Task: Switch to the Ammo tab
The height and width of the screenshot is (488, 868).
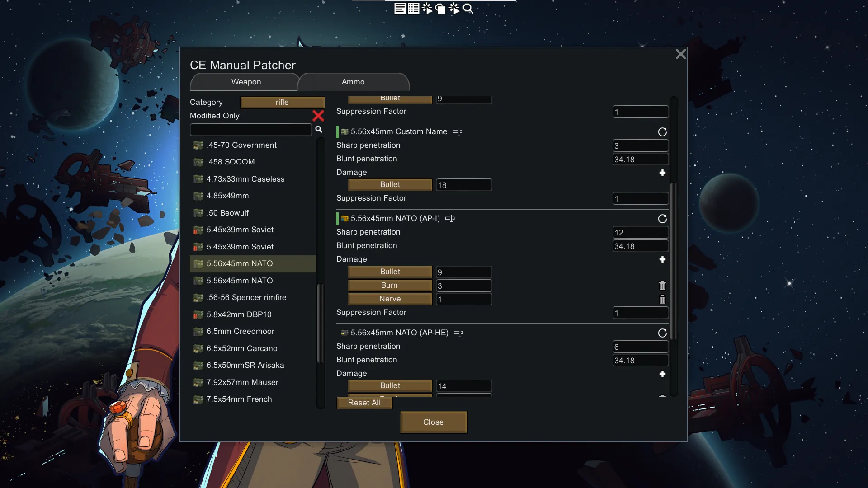Action: click(353, 82)
